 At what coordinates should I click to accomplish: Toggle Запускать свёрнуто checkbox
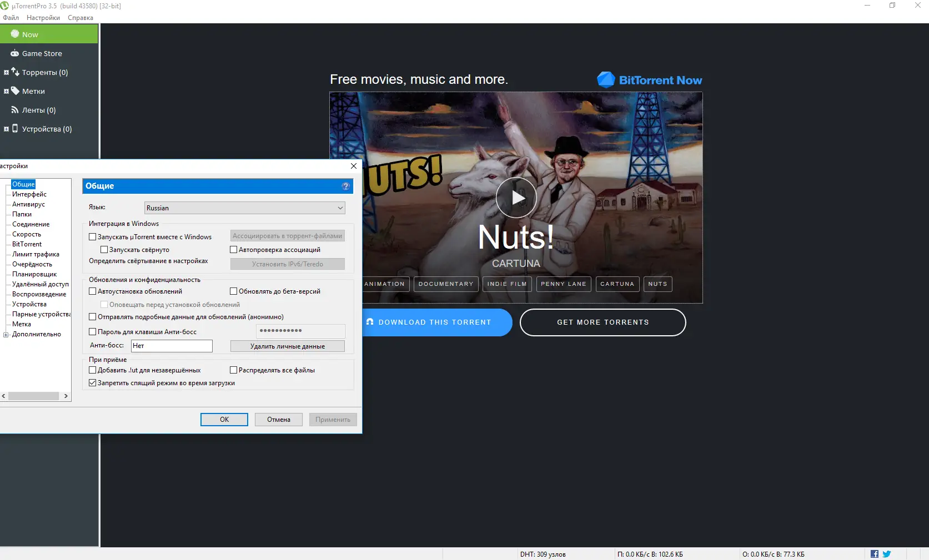click(104, 250)
